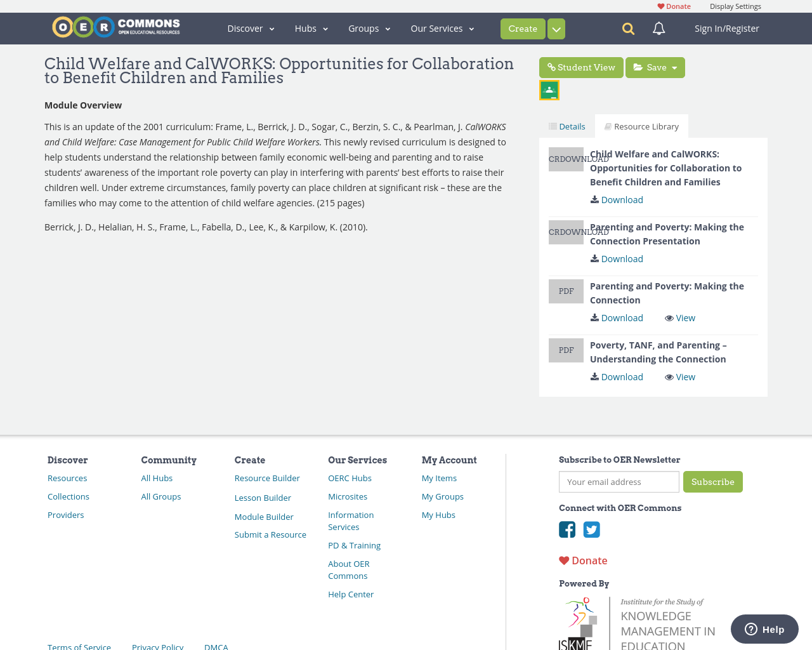Toggle Student View mode
This screenshot has height=650, width=812.
581,67
